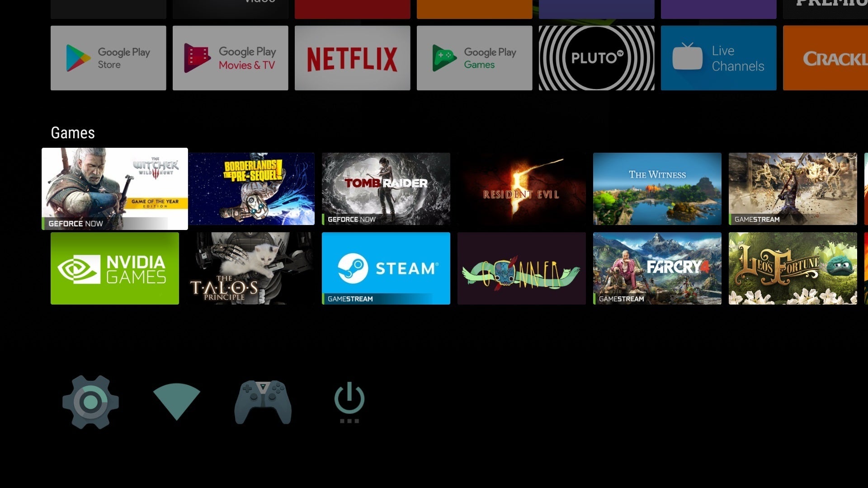Launch The Witness via GameStream

pos(657,188)
